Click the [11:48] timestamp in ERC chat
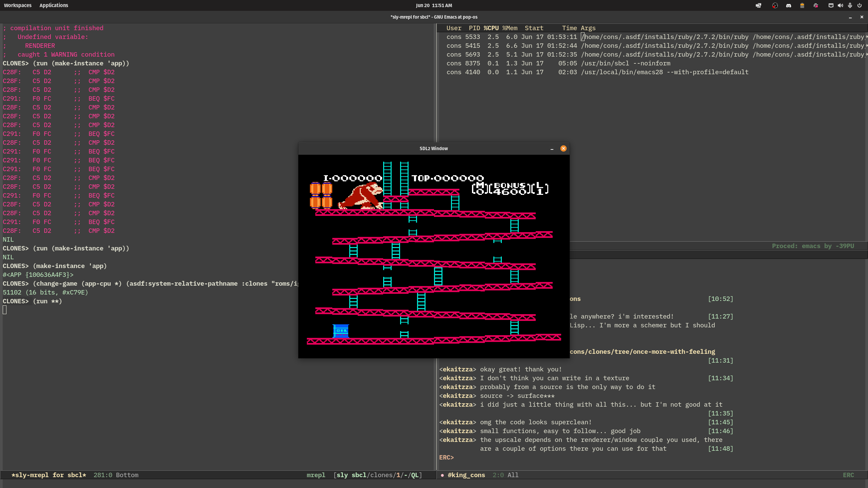Viewport: 868px width, 488px height. click(x=721, y=449)
